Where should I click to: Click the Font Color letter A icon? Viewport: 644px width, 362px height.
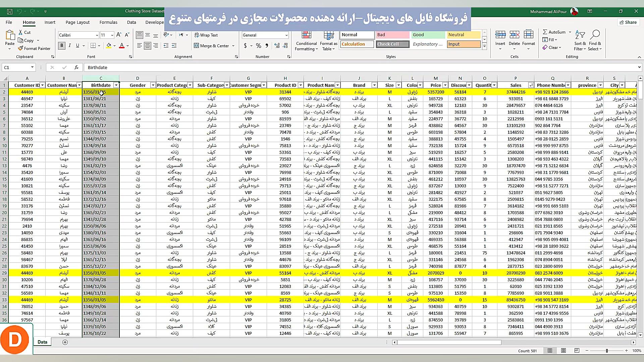(x=122, y=46)
